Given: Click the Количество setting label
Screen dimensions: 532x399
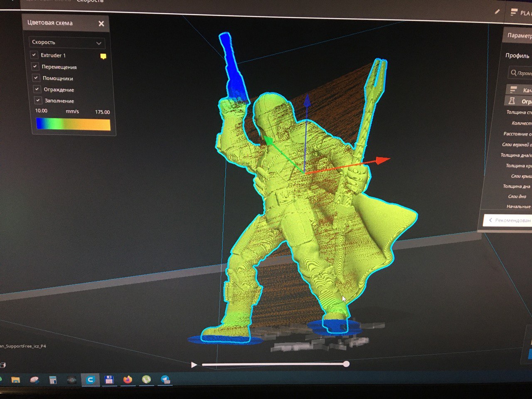Looking at the screenshot, I should [x=521, y=123].
